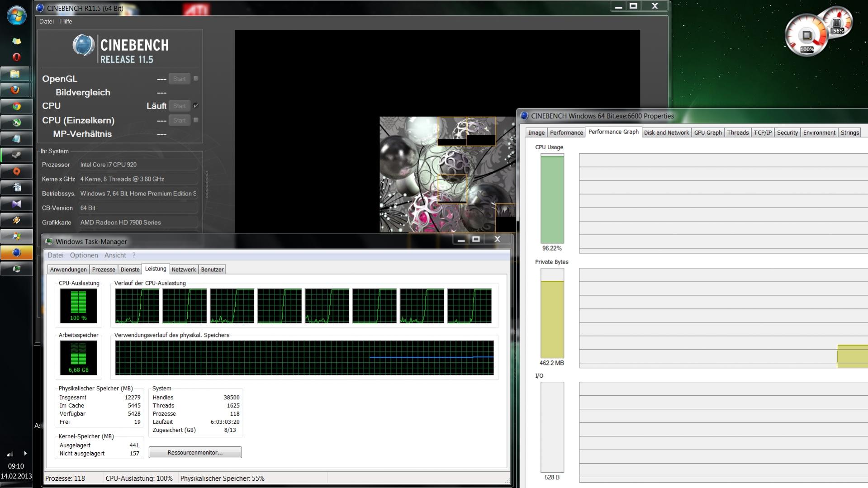Click the green Xbox-style taskbar icon
The height and width of the screenshot is (488, 868).
coord(16,122)
